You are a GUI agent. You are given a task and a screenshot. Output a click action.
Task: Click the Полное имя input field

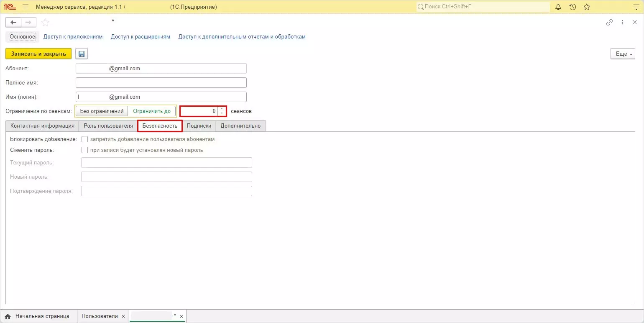[x=161, y=83]
